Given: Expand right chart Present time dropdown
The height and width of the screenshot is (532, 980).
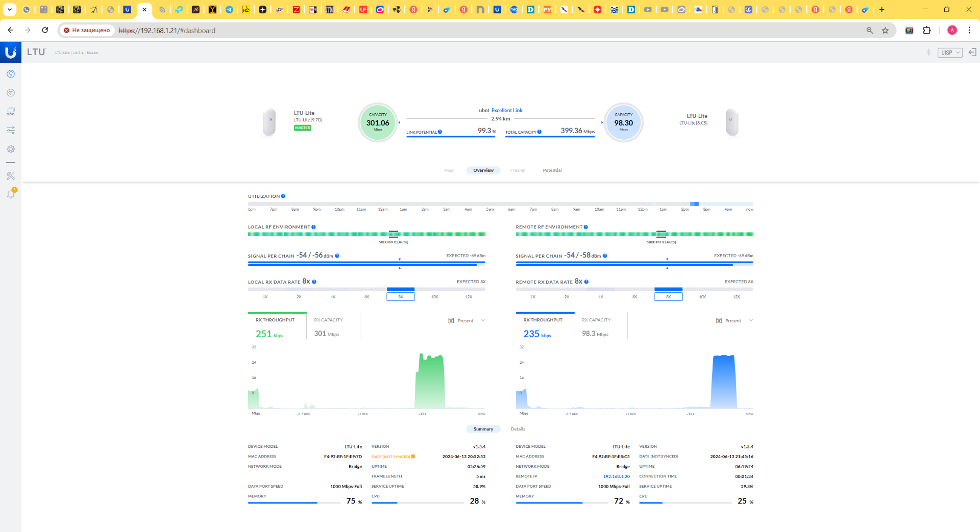Looking at the screenshot, I should [x=751, y=321].
